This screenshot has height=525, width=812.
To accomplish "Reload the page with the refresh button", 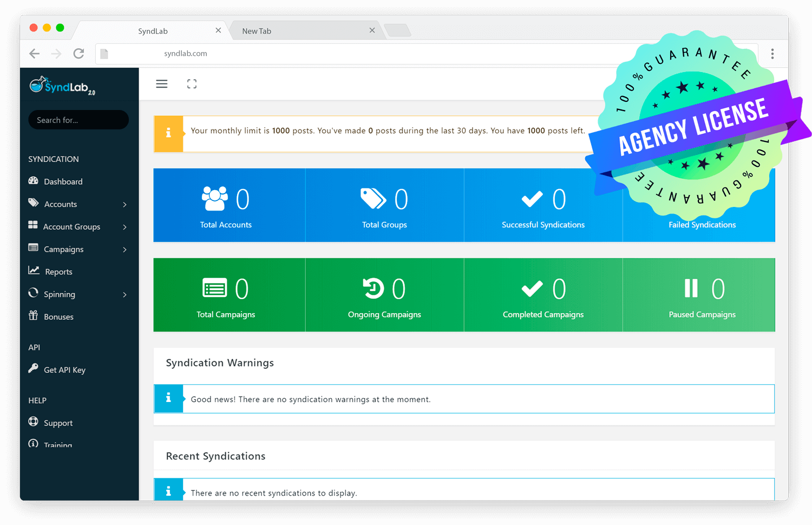I will pos(78,53).
